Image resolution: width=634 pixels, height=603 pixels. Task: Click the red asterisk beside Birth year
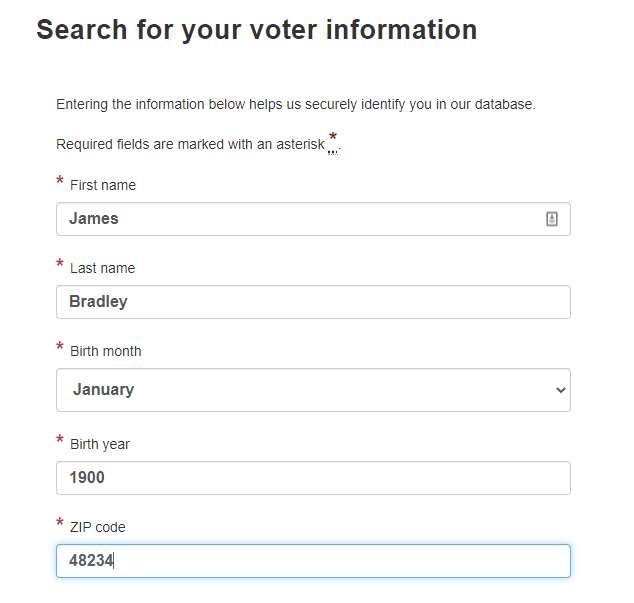pyautogui.click(x=60, y=439)
